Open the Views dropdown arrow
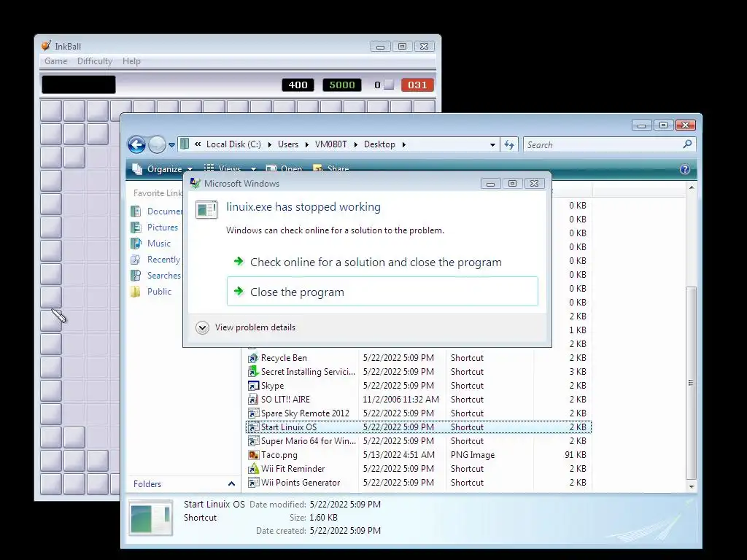The height and width of the screenshot is (560, 747). (x=253, y=169)
